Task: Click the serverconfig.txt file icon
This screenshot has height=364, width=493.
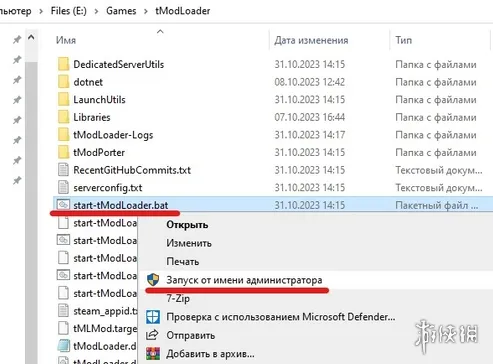Action: click(x=63, y=188)
